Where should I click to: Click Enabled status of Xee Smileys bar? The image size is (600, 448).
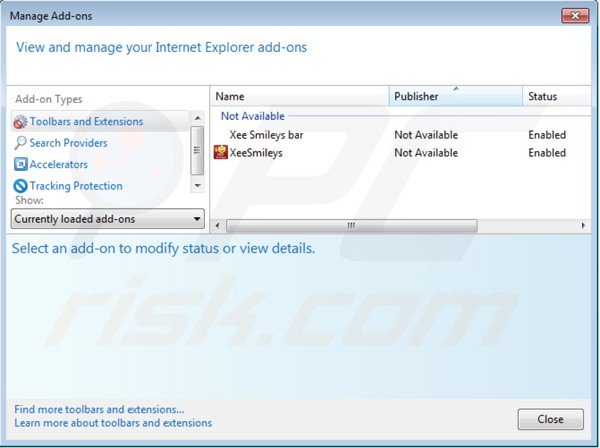coord(547,135)
